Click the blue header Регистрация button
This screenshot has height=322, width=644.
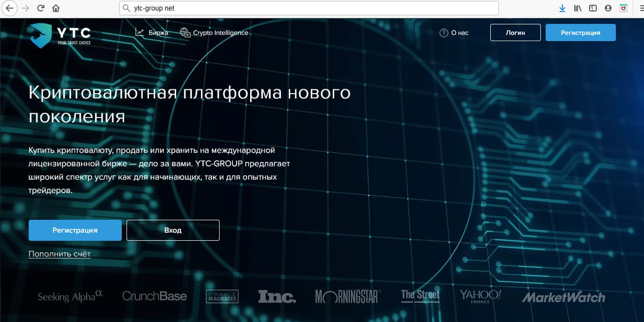pos(580,32)
